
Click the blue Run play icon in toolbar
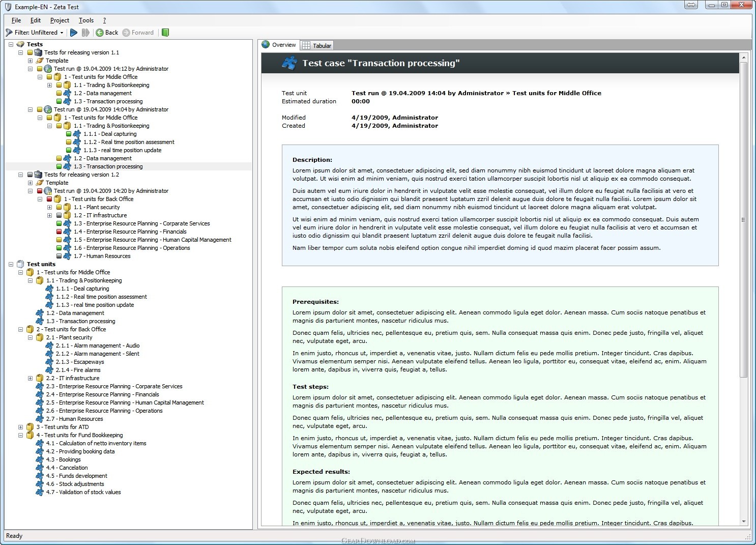[x=74, y=33]
